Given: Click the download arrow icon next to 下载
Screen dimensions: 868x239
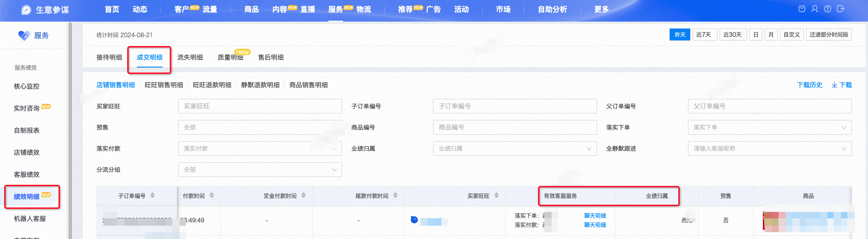Looking at the screenshot, I should pos(834,85).
